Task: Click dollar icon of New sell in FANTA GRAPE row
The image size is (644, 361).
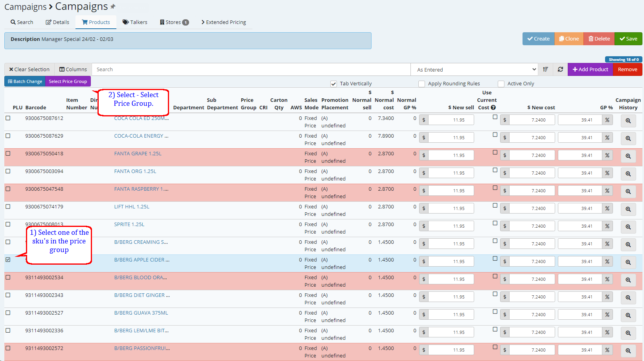Action: [x=423, y=155]
